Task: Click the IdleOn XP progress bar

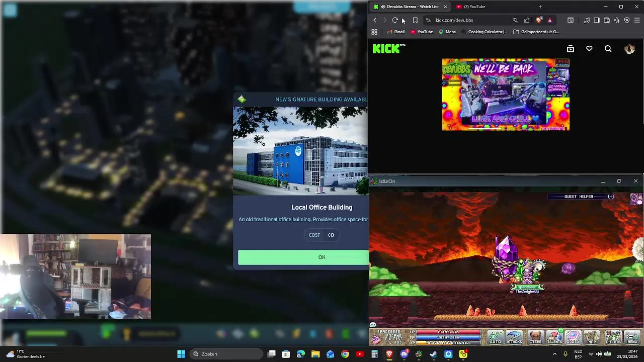Action: pyautogui.click(x=448, y=342)
